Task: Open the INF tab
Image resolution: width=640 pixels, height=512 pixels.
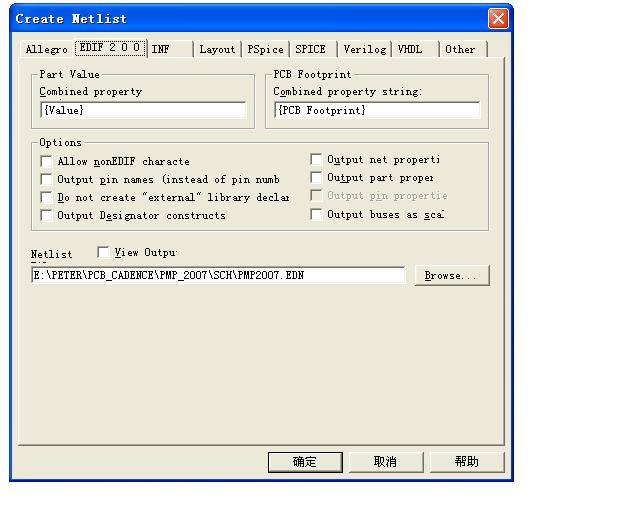Action: click(170, 49)
